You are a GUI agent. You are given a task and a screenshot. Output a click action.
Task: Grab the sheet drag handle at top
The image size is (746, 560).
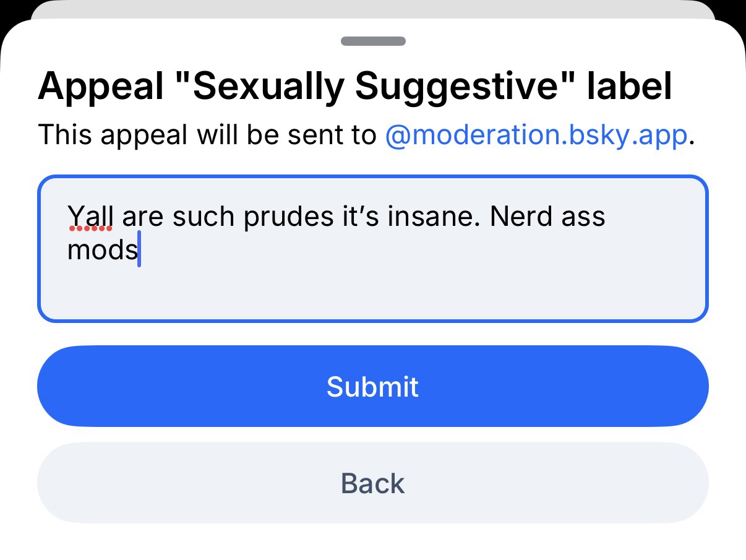point(373,41)
